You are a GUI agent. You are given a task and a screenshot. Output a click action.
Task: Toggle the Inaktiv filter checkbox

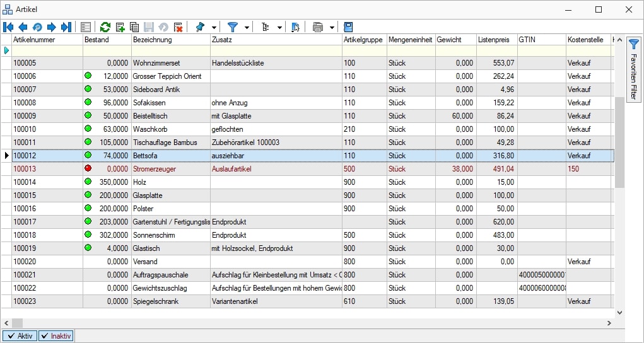coord(56,336)
